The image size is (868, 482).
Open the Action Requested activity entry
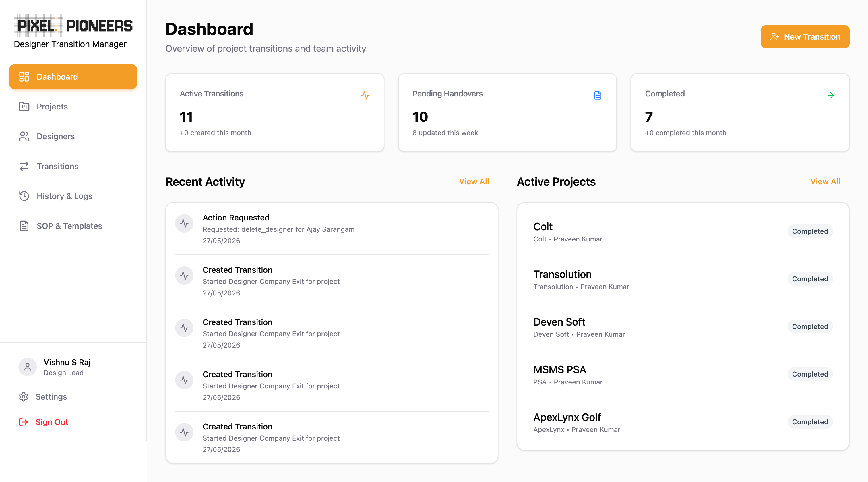332,229
